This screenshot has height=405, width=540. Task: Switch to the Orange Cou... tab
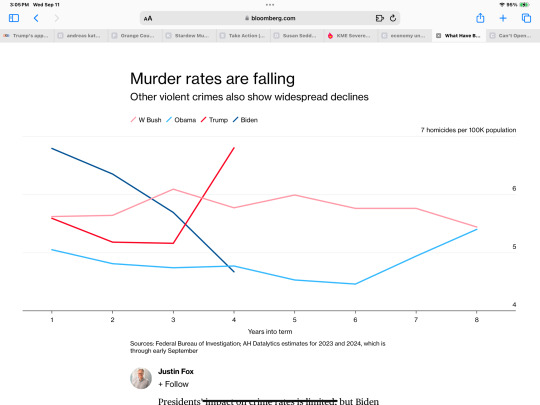click(135, 35)
